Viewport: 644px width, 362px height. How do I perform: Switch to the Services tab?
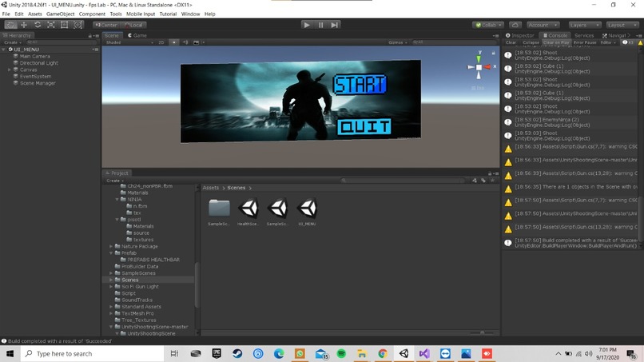[x=584, y=35]
